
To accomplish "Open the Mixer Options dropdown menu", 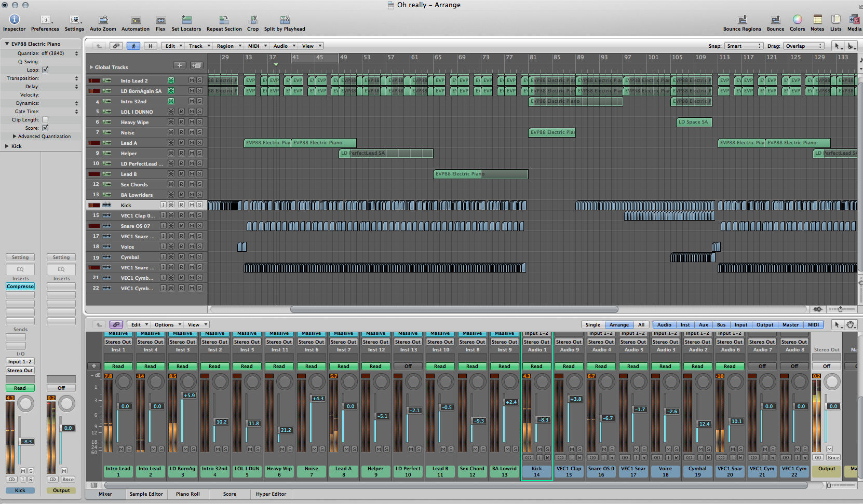I will coord(168,324).
